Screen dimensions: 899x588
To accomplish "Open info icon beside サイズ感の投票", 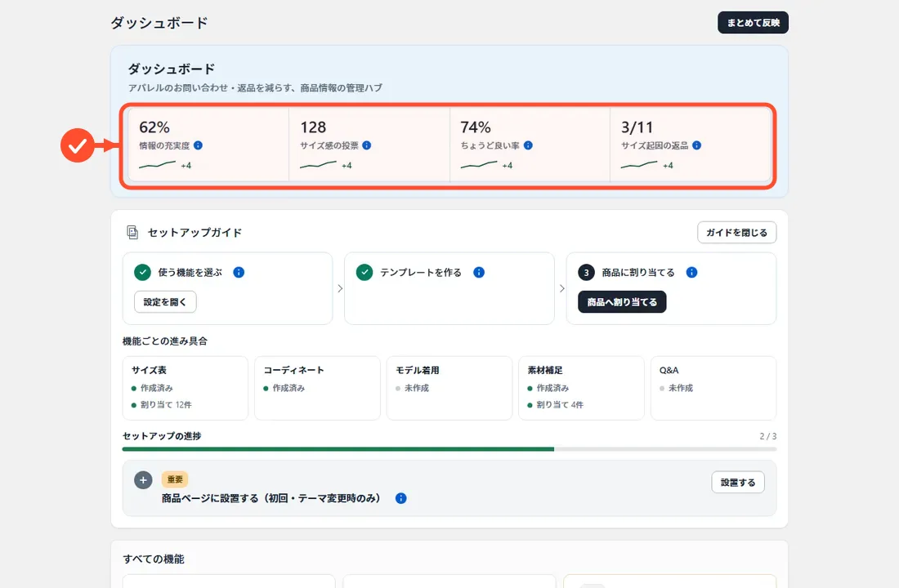I will [366, 145].
